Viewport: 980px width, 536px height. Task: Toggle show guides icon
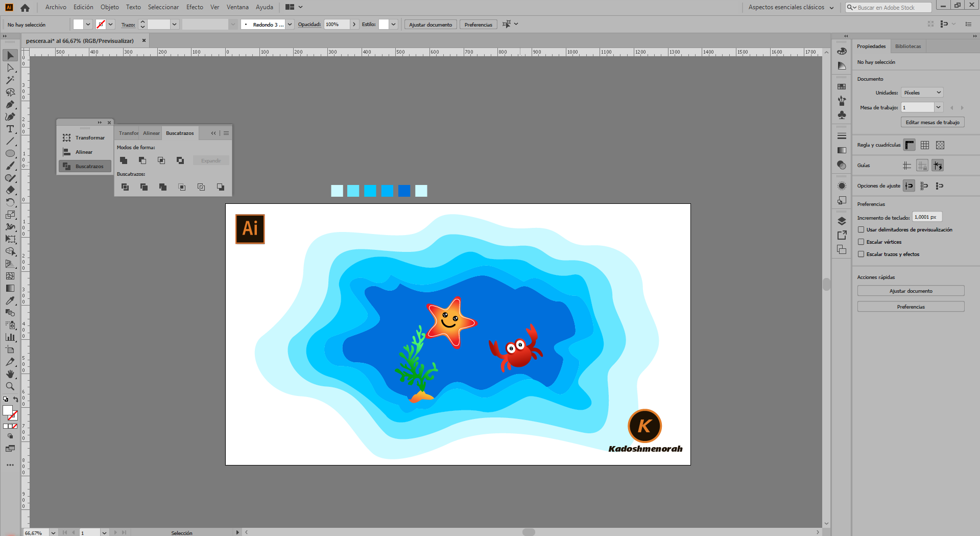tap(907, 166)
